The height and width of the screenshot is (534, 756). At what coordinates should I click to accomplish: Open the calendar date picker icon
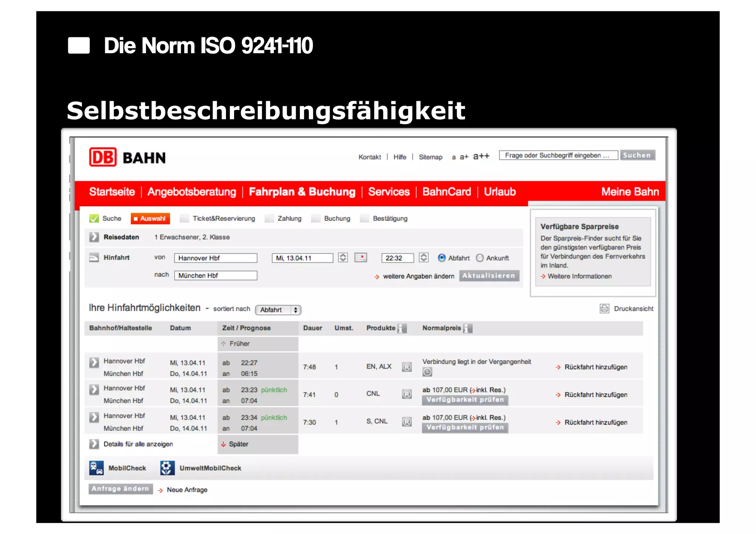tap(361, 257)
